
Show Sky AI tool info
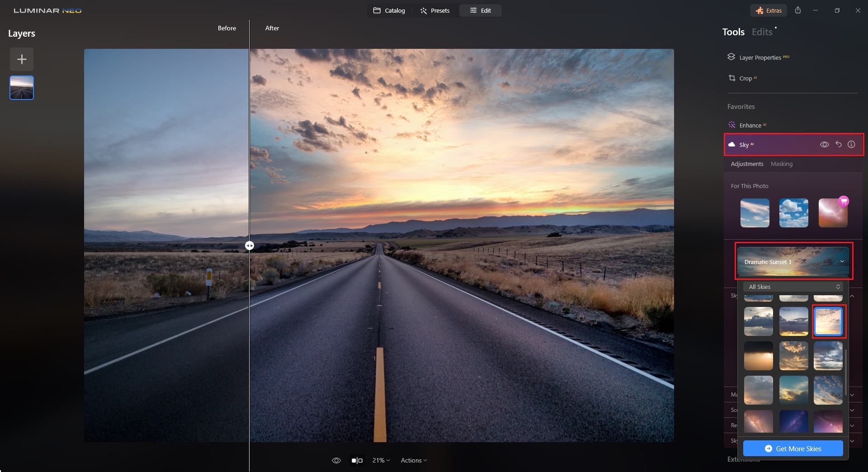[x=851, y=144]
